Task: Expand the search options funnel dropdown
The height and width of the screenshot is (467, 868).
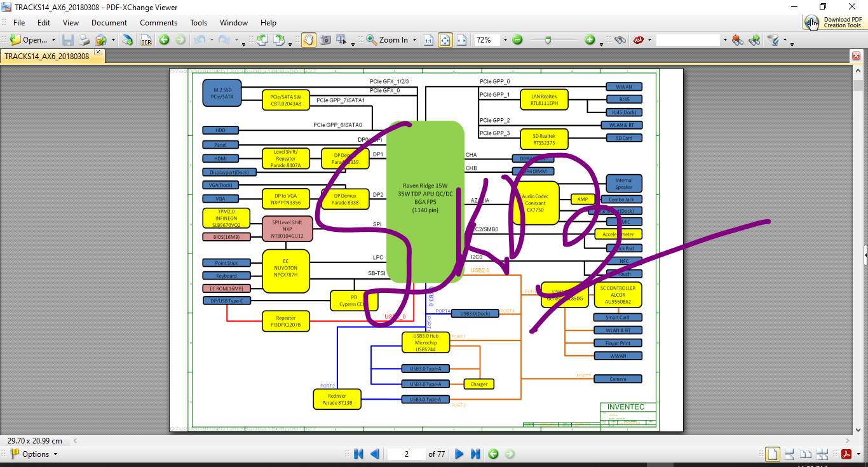Action: pyautogui.click(x=784, y=40)
